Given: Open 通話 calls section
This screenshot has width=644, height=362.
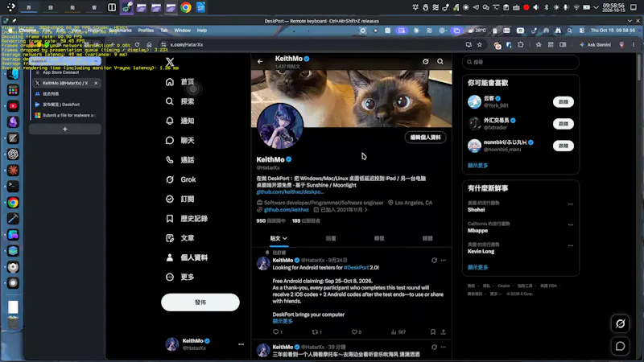Looking at the screenshot, I should [180, 159].
